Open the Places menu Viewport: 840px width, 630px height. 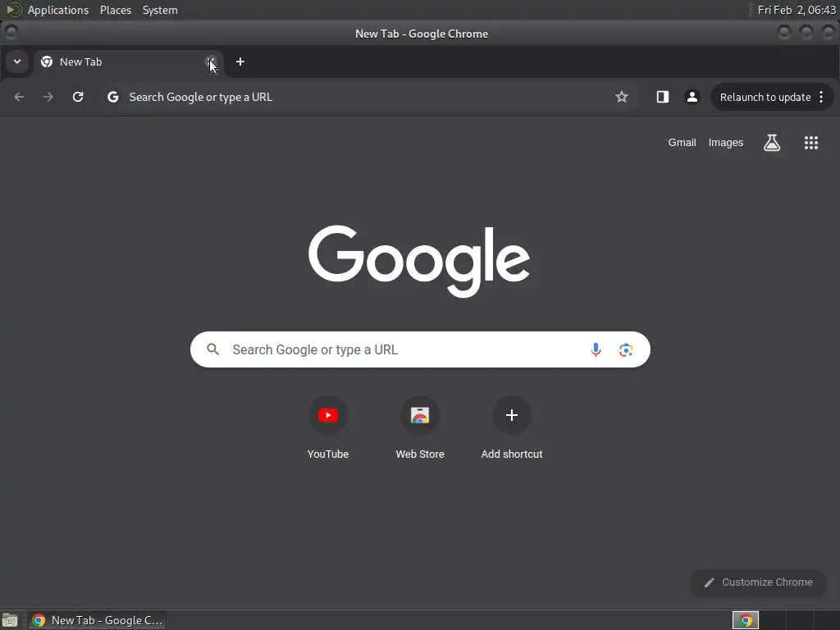tap(116, 10)
